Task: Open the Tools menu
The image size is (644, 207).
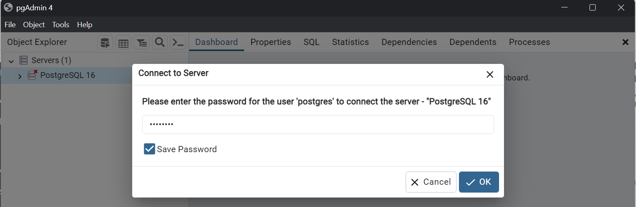Action: (61, 25)
